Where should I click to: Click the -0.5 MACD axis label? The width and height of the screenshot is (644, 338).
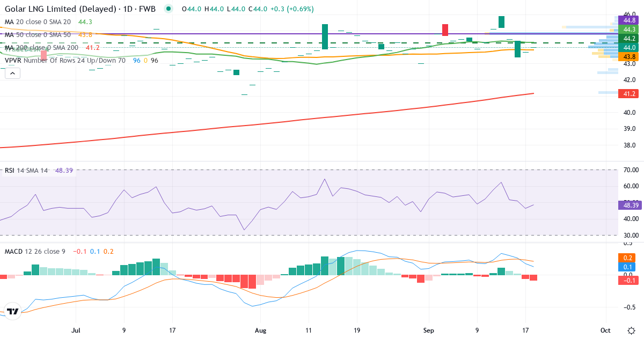[x=630, y=307]
